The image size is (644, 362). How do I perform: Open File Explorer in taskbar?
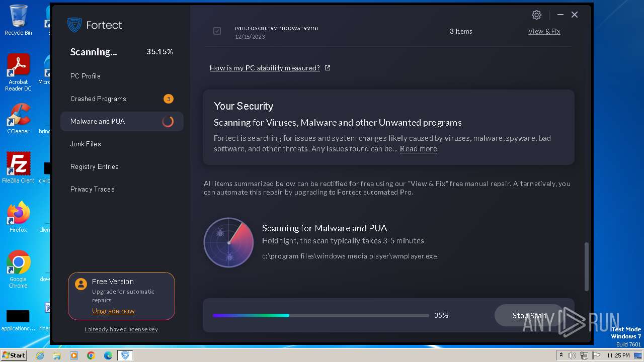pos(57,355)
